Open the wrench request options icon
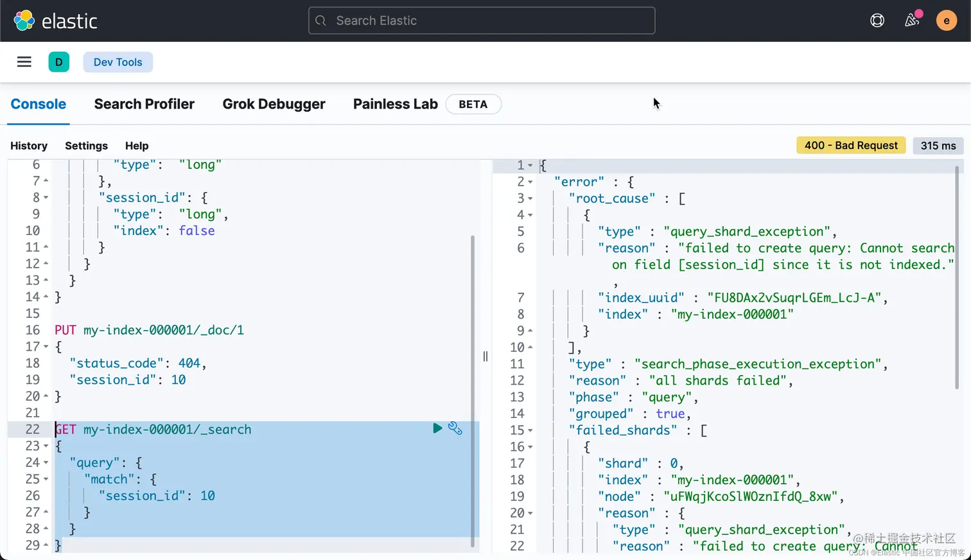 [455, 428]
